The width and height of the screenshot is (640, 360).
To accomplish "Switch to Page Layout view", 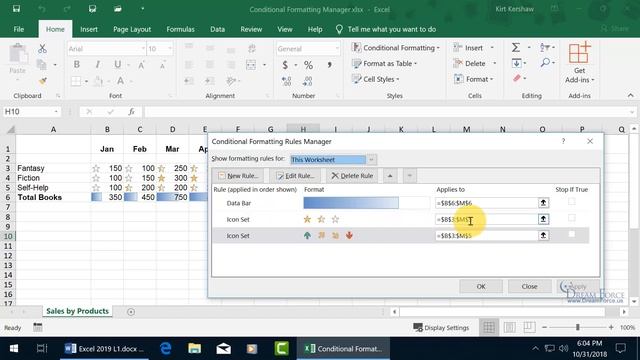I will 509,327.
